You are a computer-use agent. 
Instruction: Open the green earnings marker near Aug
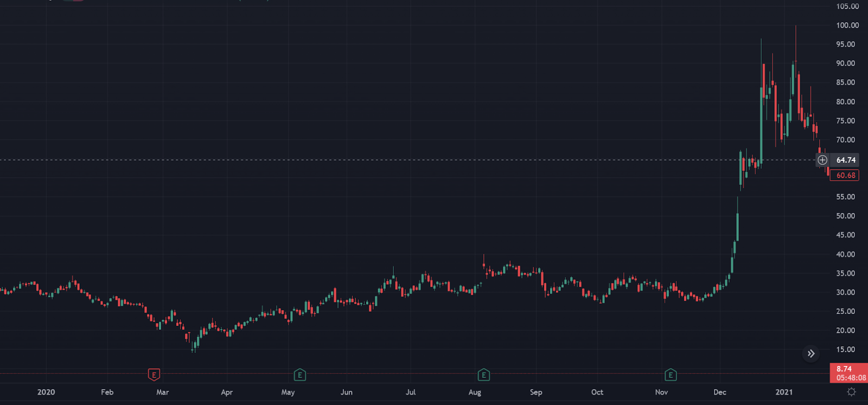pos(483,375)
